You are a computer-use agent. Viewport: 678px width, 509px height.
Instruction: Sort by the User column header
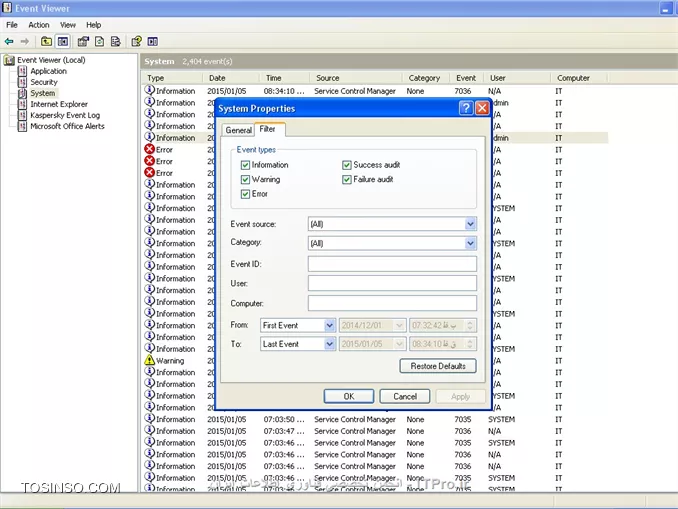(x=517, y=78)
